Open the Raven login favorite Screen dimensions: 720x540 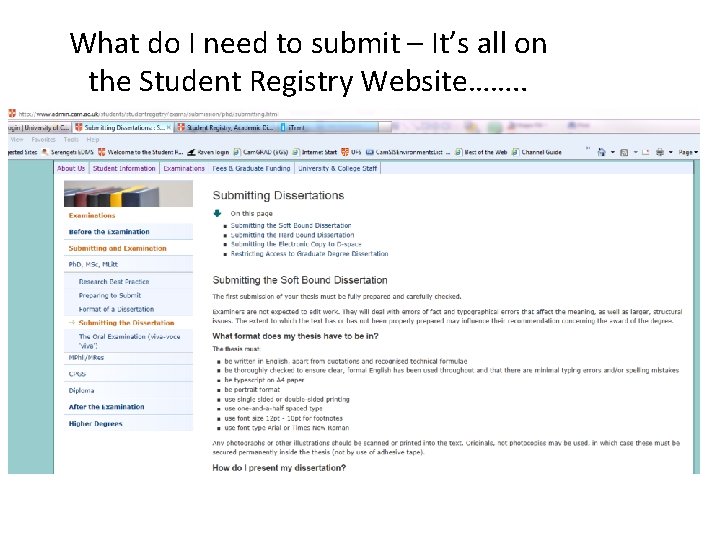click(x=208, y=152)
